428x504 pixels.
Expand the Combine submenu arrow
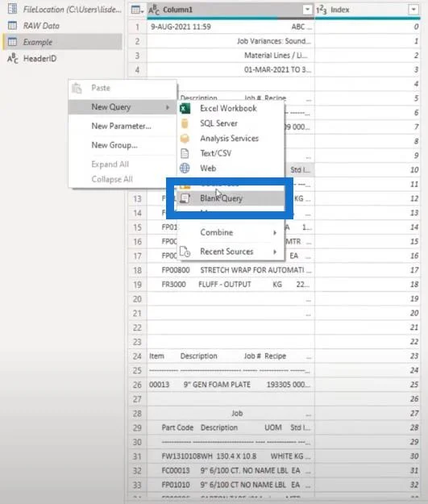(x=275, y=232)
